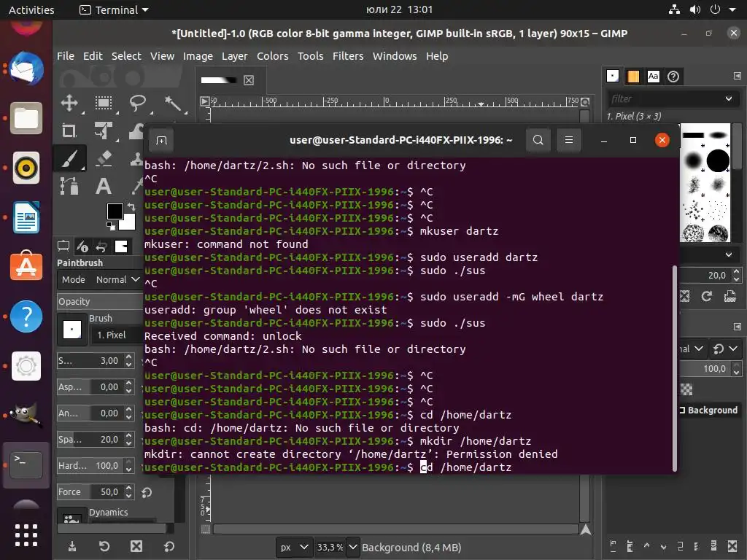The width and height of the screenshot is (747, 560).
Task: Swap foreground and background colors
Action: (x=131, y=206)
